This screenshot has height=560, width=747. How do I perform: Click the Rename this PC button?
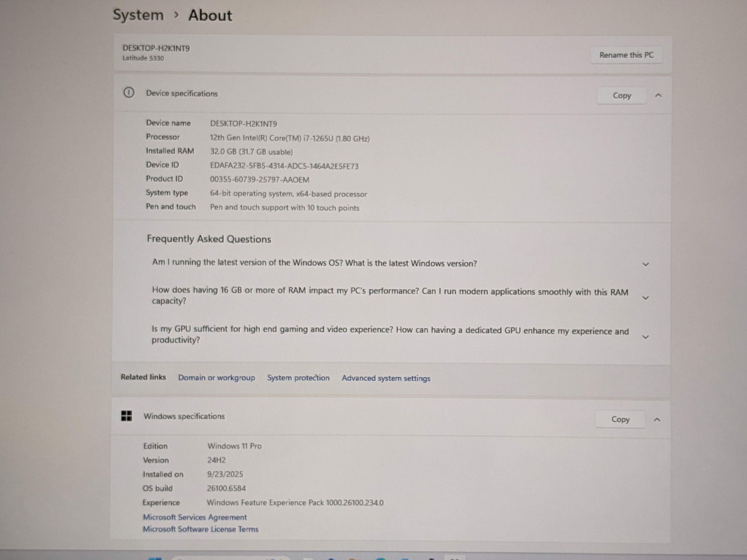[x=626, y=55]
